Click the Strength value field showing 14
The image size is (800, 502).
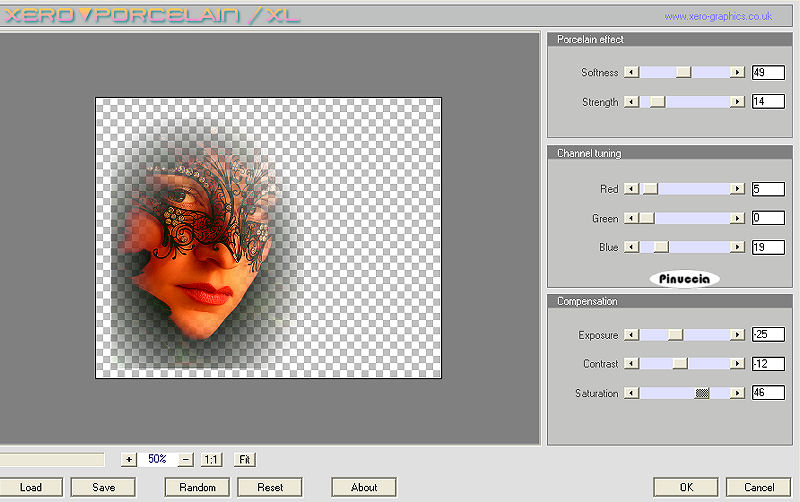(768, 102)
